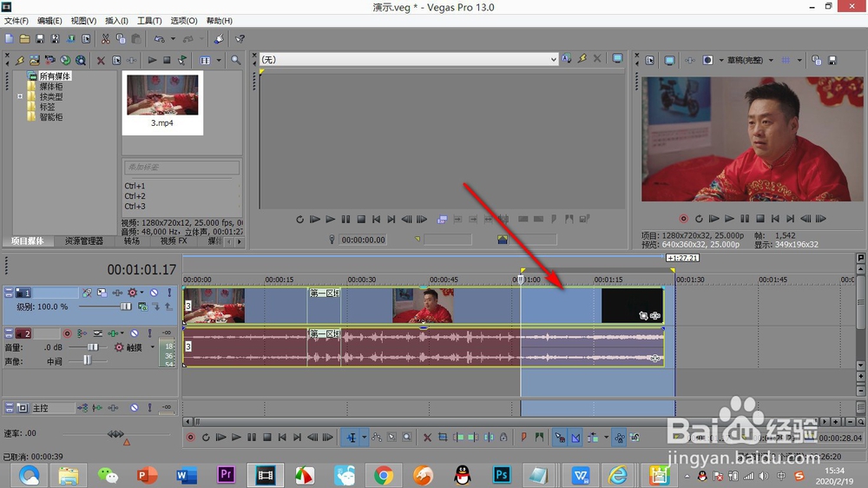Click the Copy icon in main toolbar

point(121,39)
